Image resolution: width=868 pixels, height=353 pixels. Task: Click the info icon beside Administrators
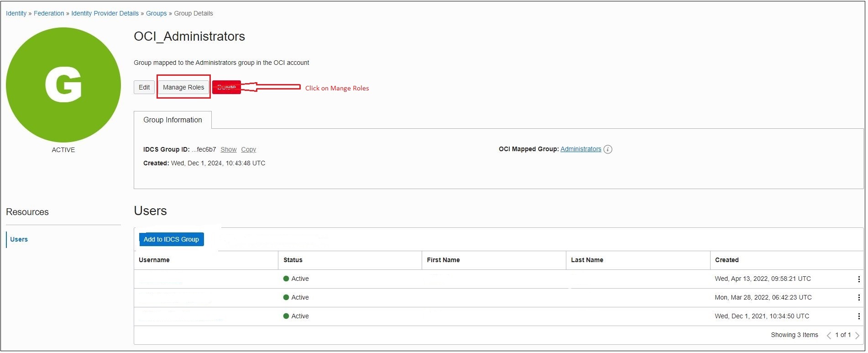(607, 149)
